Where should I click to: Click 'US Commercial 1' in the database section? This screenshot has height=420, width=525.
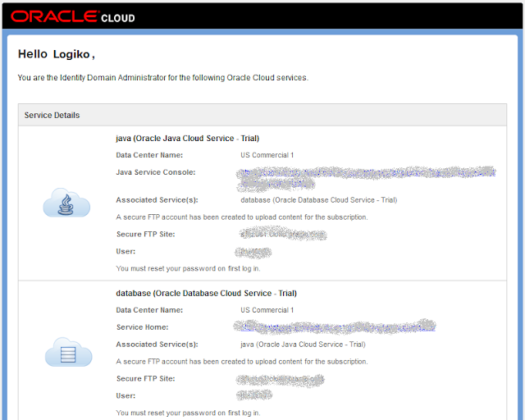tap(267, 310)
